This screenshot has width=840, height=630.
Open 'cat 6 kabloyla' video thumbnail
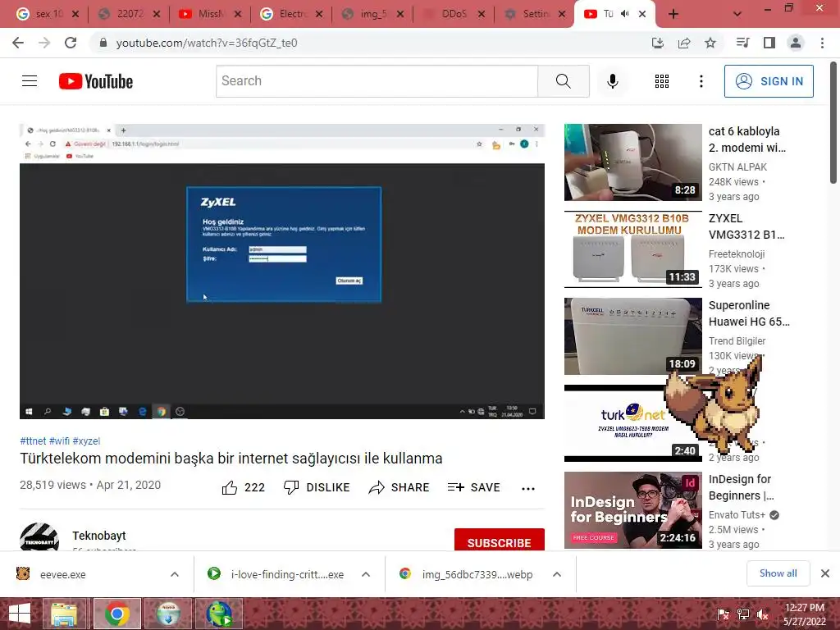coord(632,162)
